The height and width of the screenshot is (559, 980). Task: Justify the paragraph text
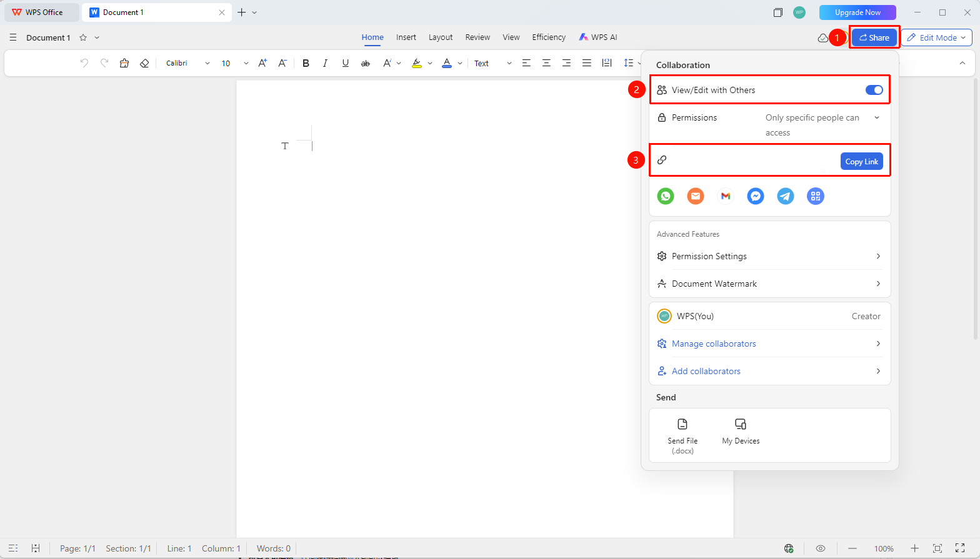(x=586, y=63)
